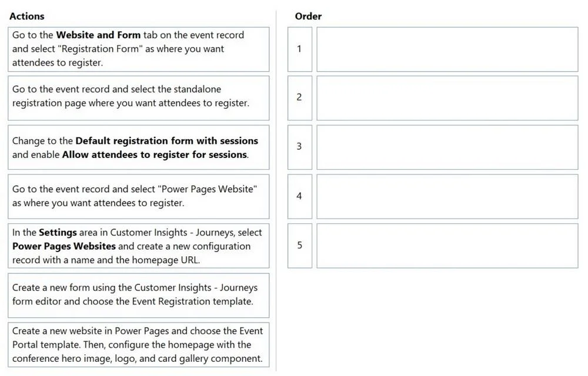Click the empty answer box for order 4
This screenshot has height=376, width=588.
coord(447,196)
